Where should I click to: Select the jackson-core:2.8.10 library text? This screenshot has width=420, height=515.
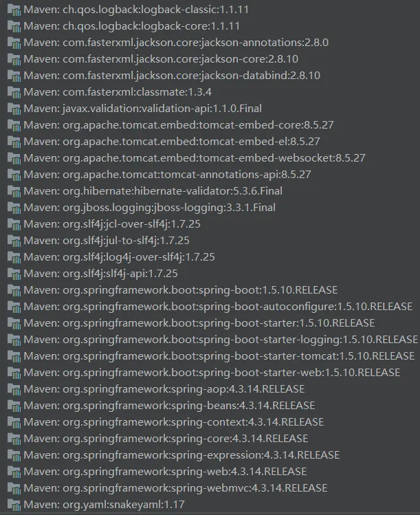[161, 59]
